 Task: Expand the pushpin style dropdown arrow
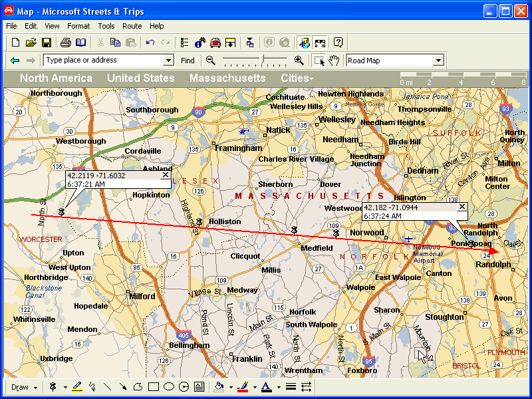tap(65, 387)
